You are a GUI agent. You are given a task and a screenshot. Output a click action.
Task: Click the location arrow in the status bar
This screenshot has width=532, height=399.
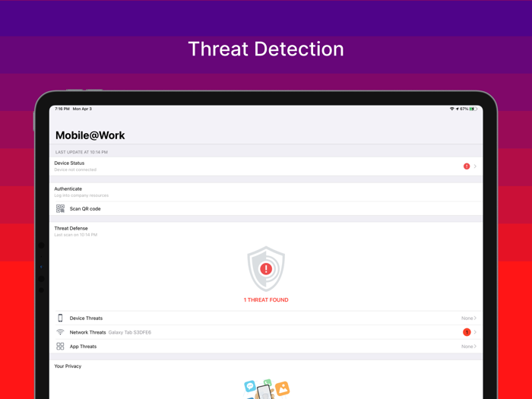(457, 109)
